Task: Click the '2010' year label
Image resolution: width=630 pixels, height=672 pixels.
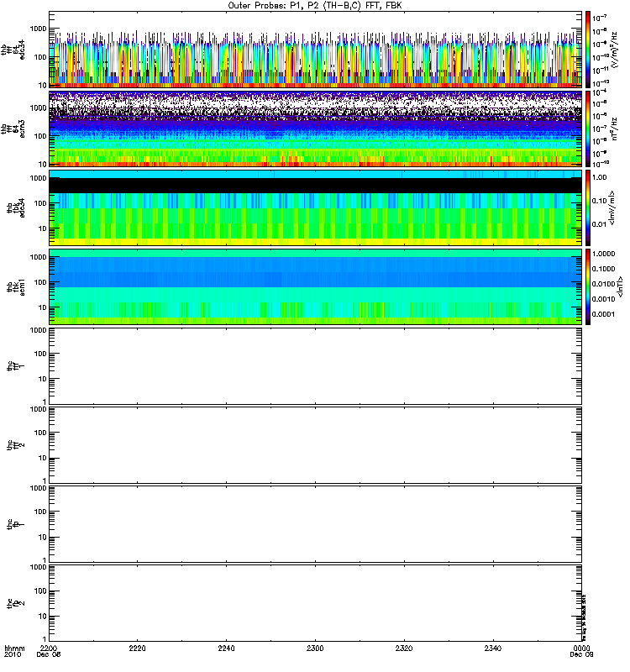Action: [x=12, y=655]
